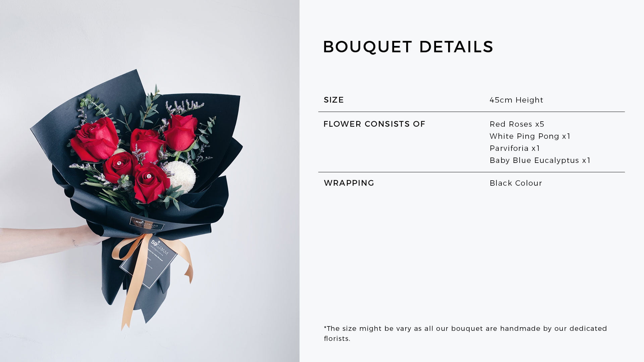Screen dimensions: 644x362
Task: Select the White Ping Pong x1 entry
Action: tap(530, 136)
